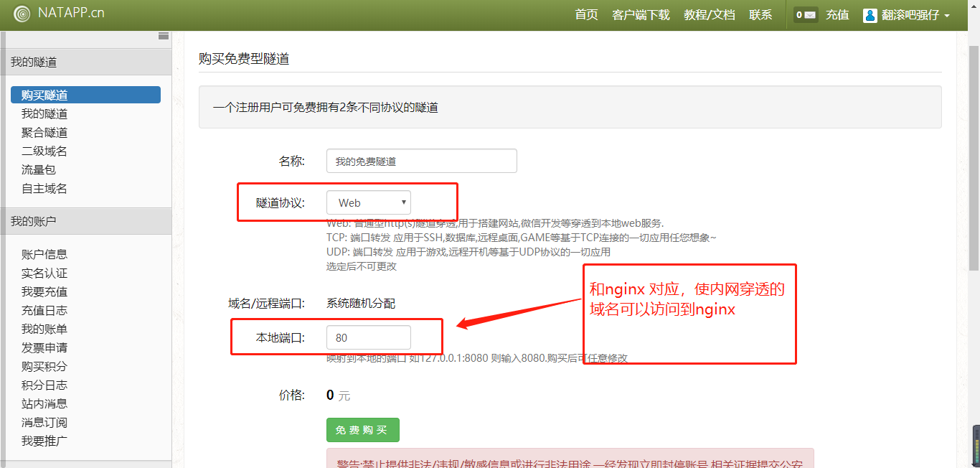The width and height of the screenshot is (980, 468).
Task: Open 我的隧道 sidebar link
Action: click(x=44, y=113)
